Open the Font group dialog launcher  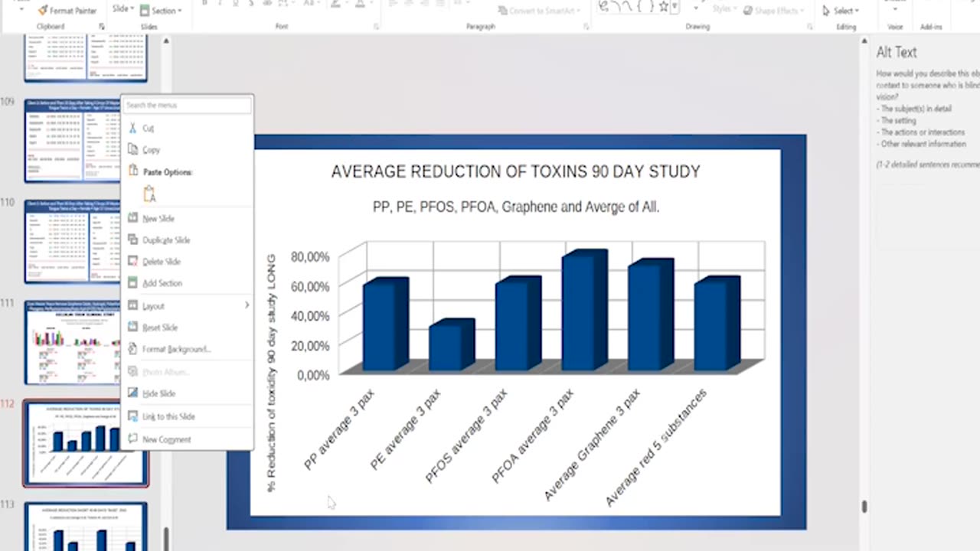376,27
